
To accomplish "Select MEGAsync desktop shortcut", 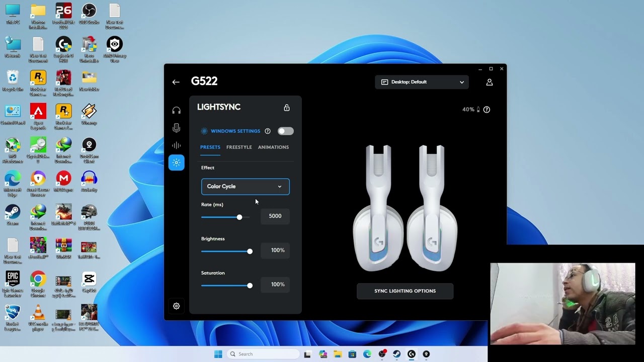I will click(x=63, y=182).
